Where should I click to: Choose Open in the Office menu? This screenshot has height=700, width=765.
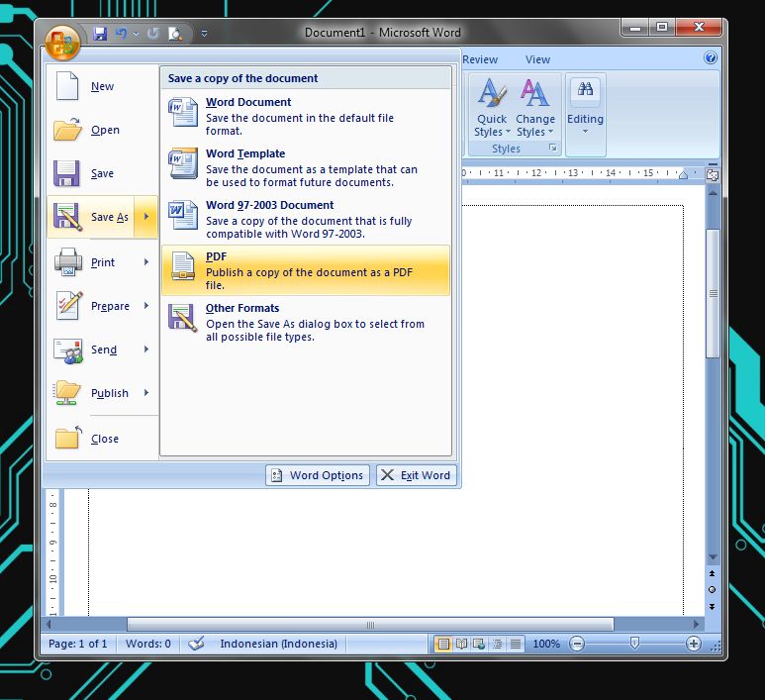pos(103,130)
